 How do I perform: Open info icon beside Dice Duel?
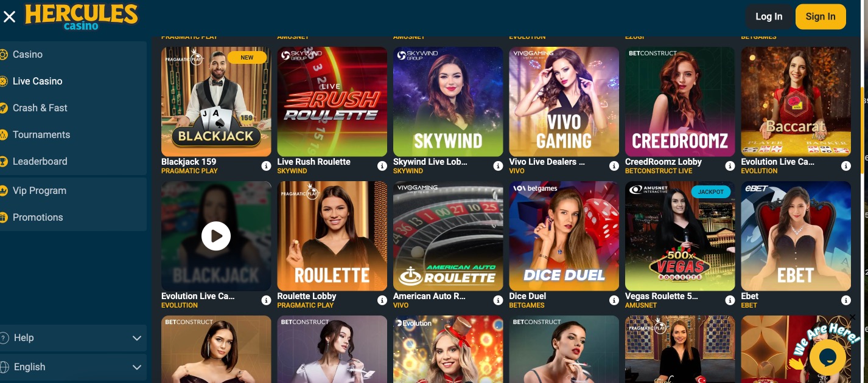click(x=614, y=300)
